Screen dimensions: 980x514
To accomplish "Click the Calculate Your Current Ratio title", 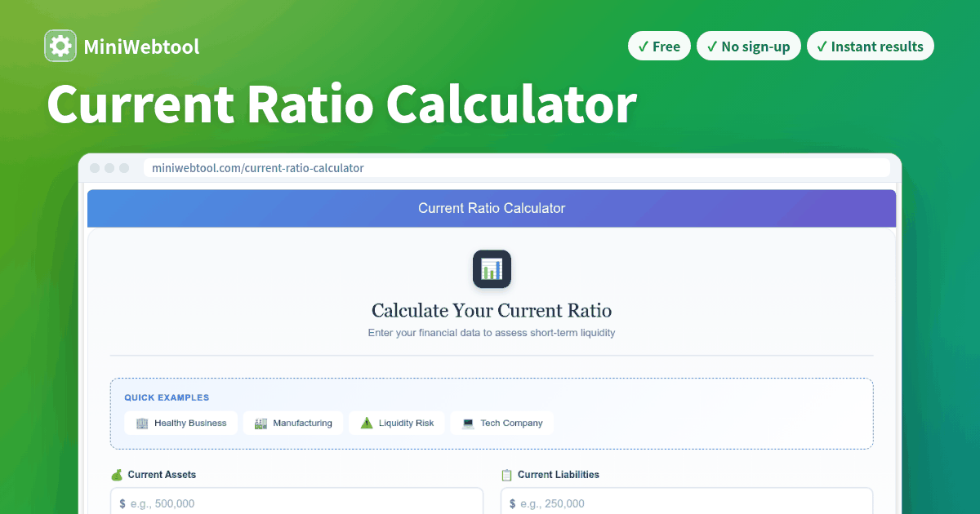I will click(x=492, y=311).
